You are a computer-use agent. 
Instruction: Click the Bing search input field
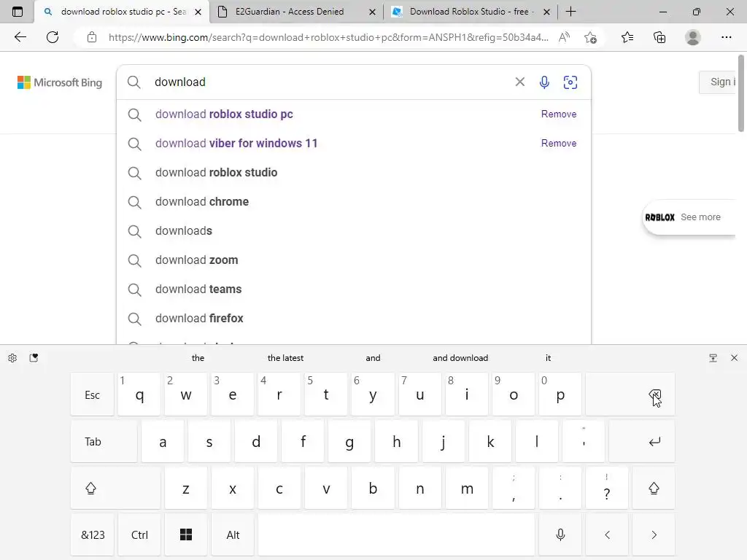pyautogui.click(x=329, y=82)
